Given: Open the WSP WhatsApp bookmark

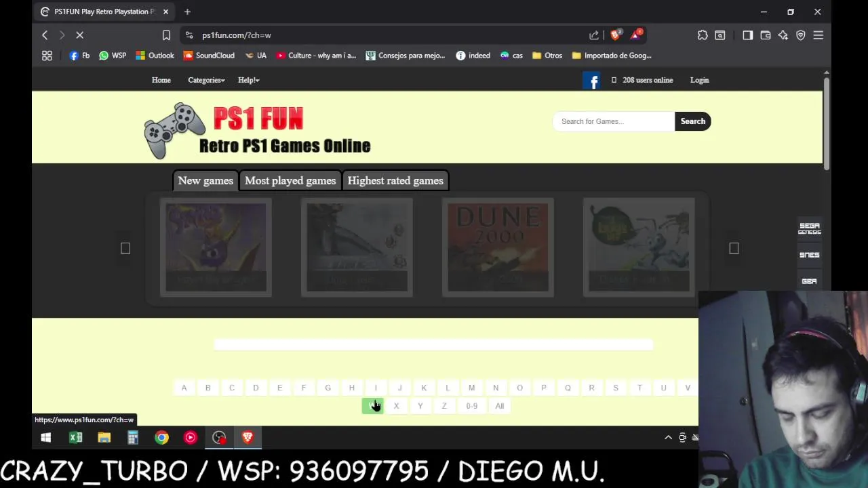Looking at the screenshot, I should [113, 56].
